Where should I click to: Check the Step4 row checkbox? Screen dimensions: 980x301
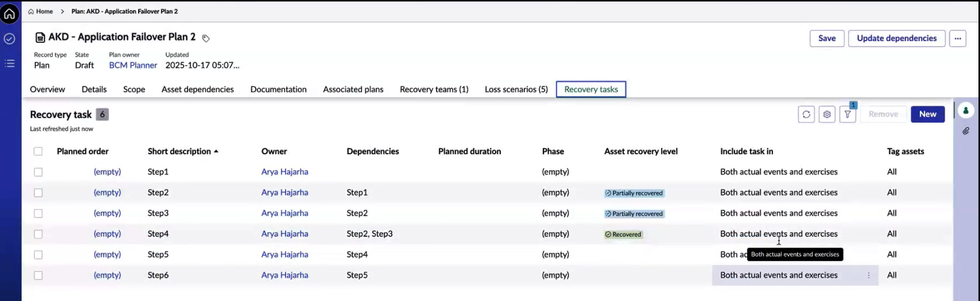click(38, 234)
